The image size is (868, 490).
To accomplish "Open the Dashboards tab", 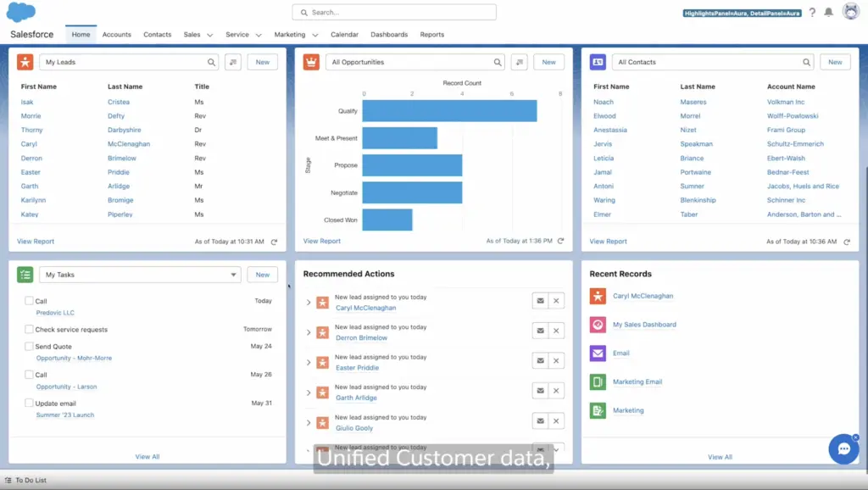I will click(389, 34).
